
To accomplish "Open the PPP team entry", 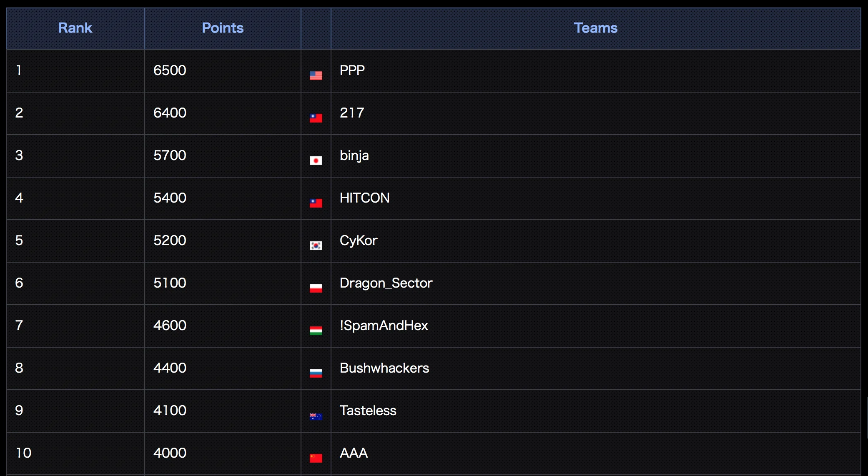I will 352,70.
